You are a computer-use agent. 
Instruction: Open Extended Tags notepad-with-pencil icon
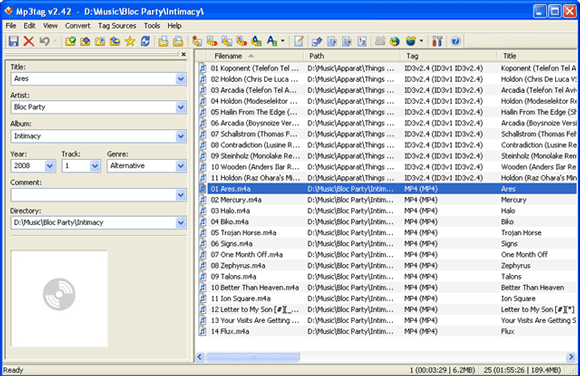(299, 41)
